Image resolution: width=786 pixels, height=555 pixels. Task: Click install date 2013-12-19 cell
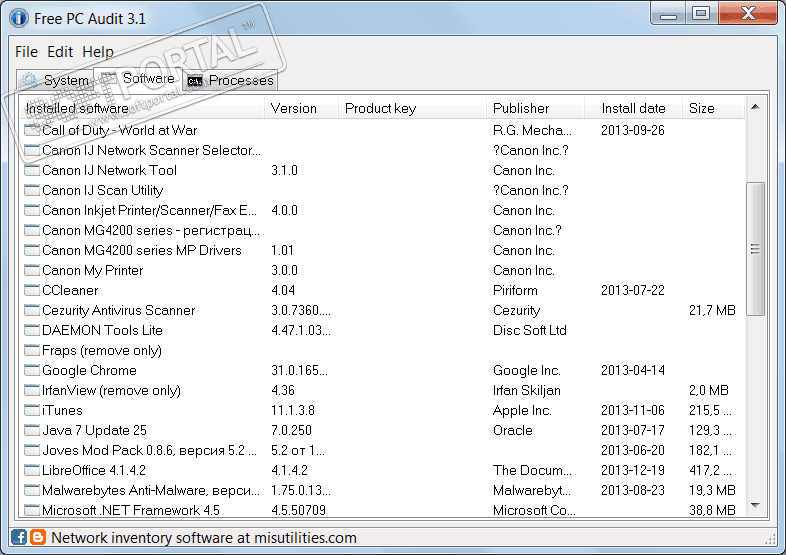pos(633,470)
